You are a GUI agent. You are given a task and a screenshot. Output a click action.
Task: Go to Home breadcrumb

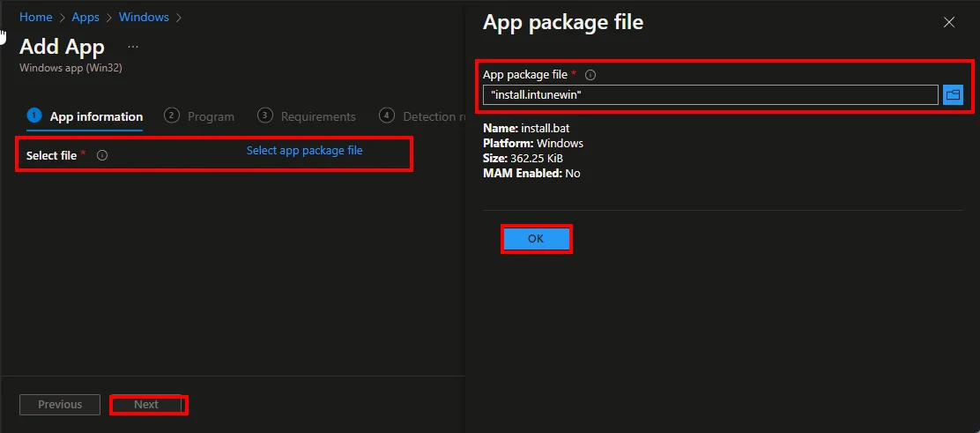tap(35, 18)
